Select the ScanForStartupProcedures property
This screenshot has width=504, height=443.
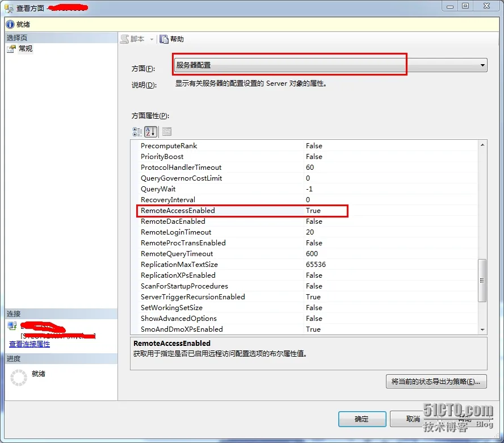(184, 286)
